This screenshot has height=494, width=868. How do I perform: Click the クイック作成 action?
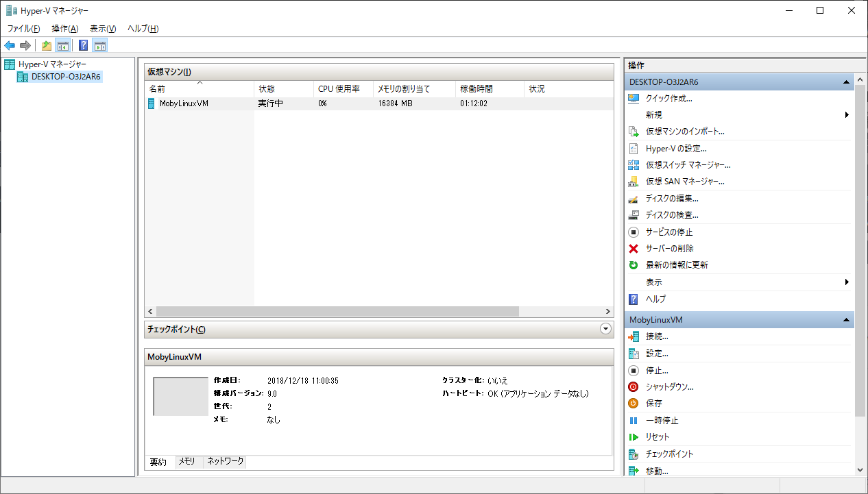[668, 99]
